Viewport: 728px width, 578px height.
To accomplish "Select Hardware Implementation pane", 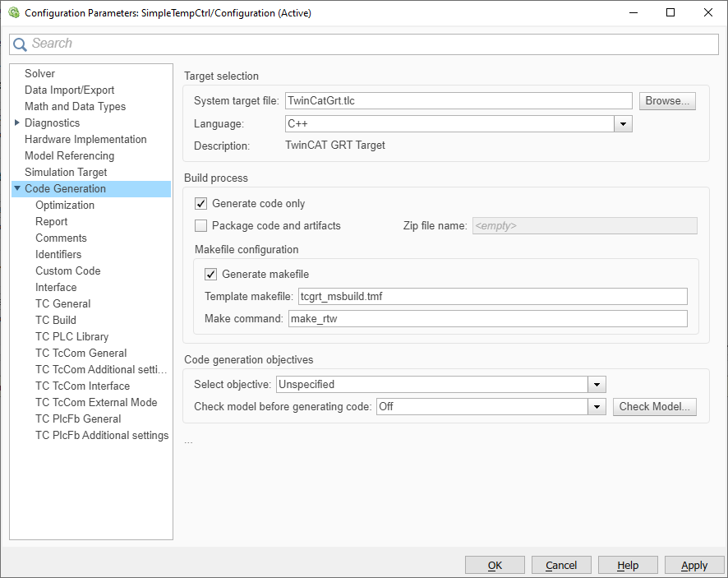I will [85, 140].
